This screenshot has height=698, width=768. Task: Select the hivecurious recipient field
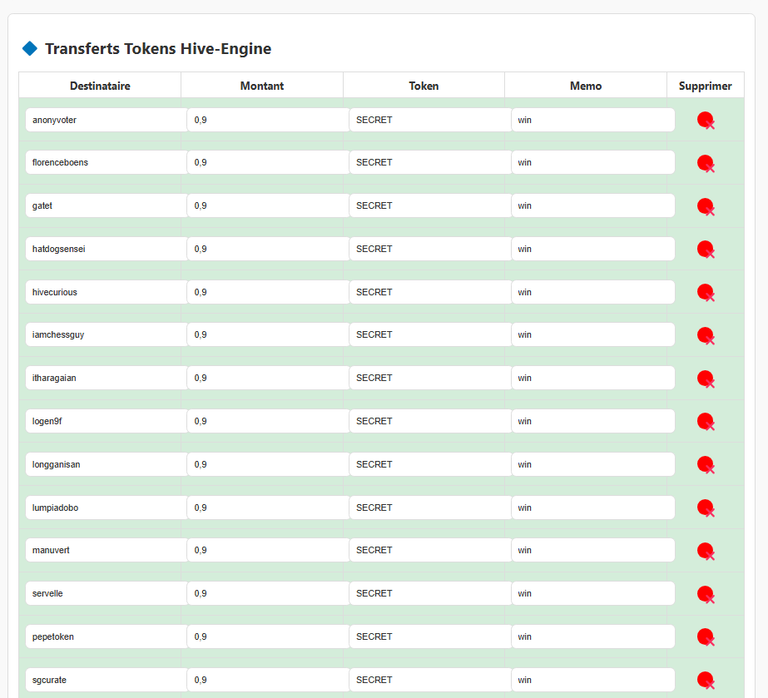[106, 292]
